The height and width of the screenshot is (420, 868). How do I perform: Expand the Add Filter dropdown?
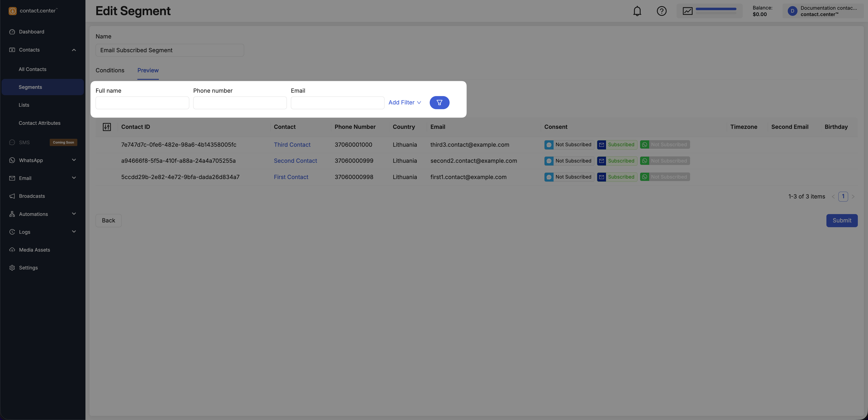coord(404,102)
